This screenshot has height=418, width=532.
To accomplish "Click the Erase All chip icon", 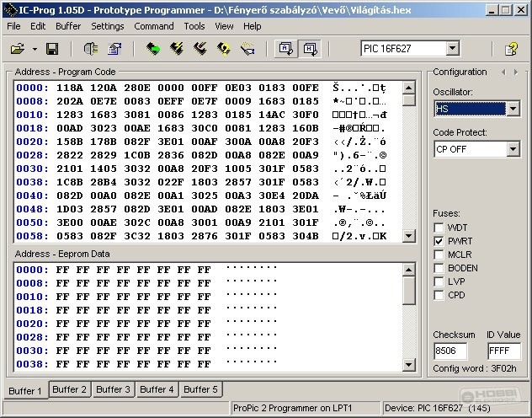I will pos(200,49).
